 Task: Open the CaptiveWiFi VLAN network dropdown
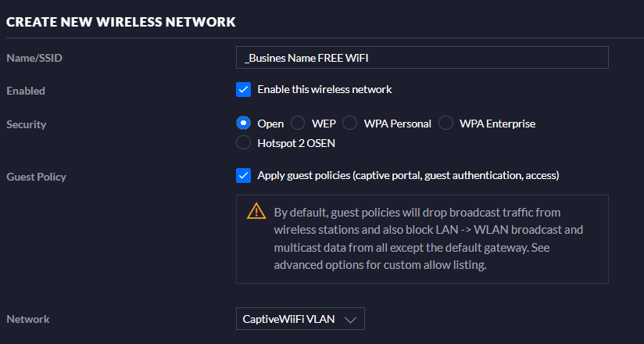(x=299, y=319)
